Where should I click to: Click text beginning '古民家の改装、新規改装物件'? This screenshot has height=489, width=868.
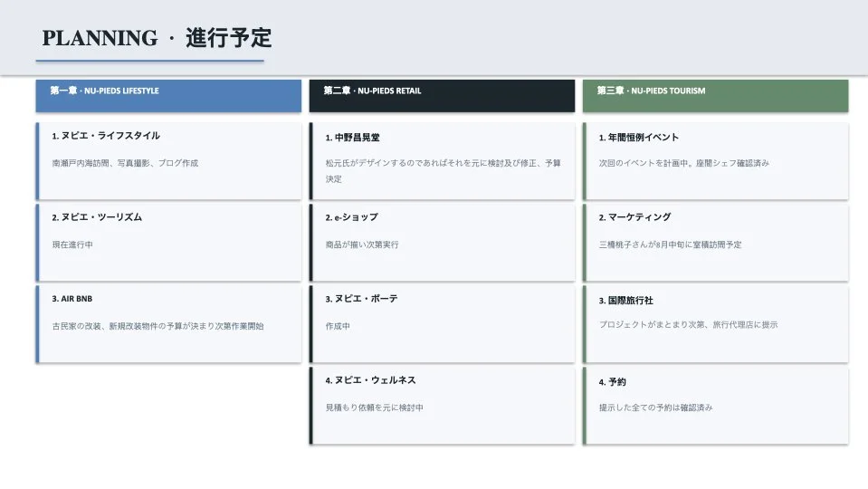coord(157,326)
